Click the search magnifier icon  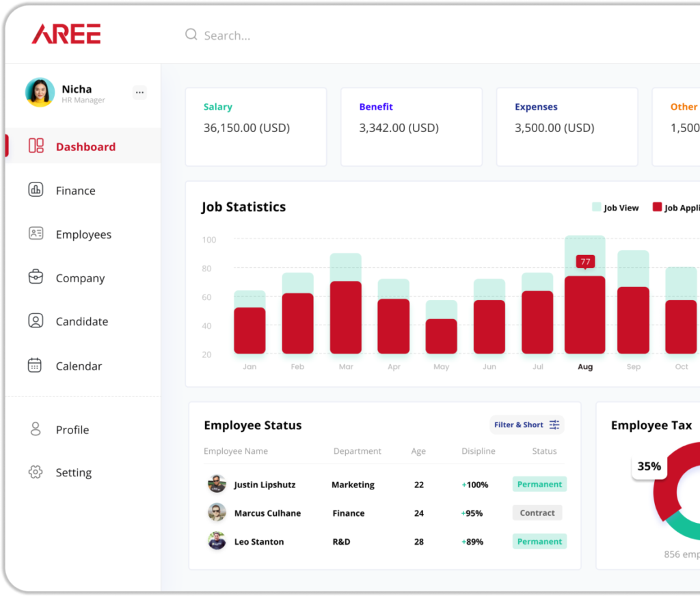191,35
